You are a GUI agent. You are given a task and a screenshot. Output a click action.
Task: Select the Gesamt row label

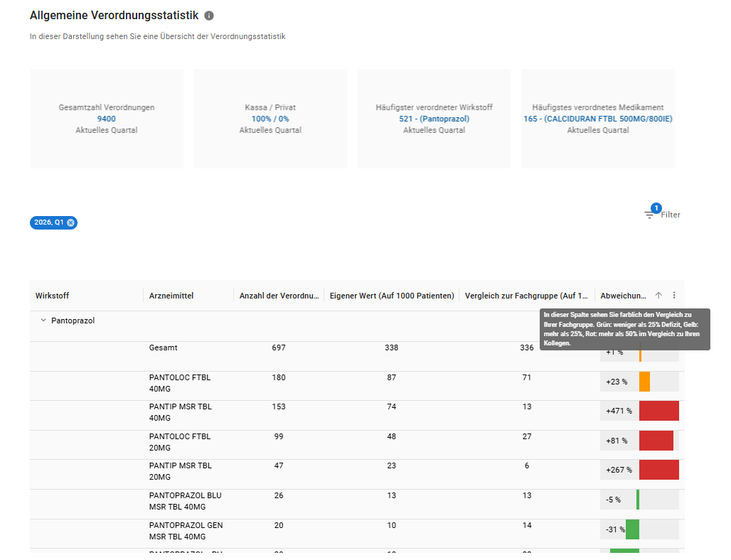163,348
